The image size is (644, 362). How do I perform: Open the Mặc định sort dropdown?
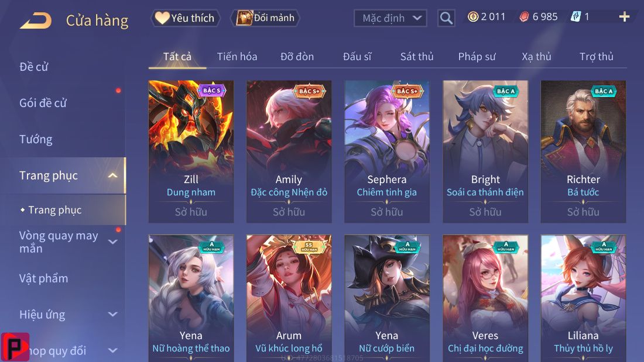390,18
